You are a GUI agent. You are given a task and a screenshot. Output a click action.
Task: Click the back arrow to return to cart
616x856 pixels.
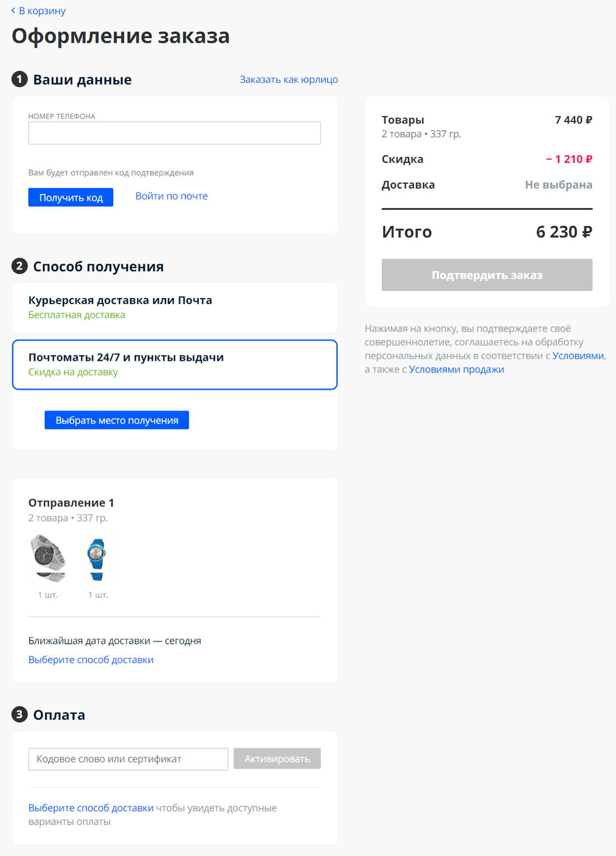tap(14, 10)
